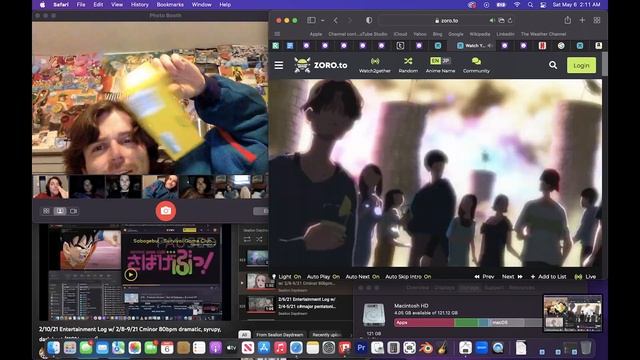The image size is (640, 360).
Task: Play the Sabagebu video in background window
Action: pos(131,275)
